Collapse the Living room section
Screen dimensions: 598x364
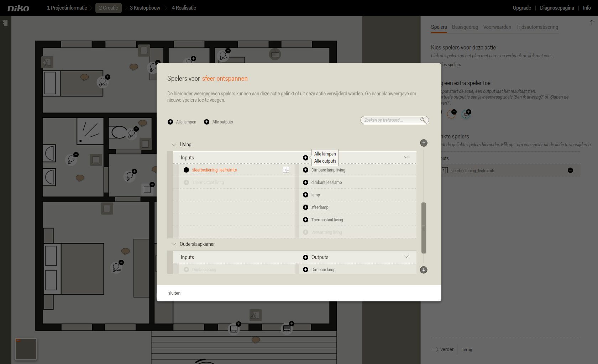174,144
